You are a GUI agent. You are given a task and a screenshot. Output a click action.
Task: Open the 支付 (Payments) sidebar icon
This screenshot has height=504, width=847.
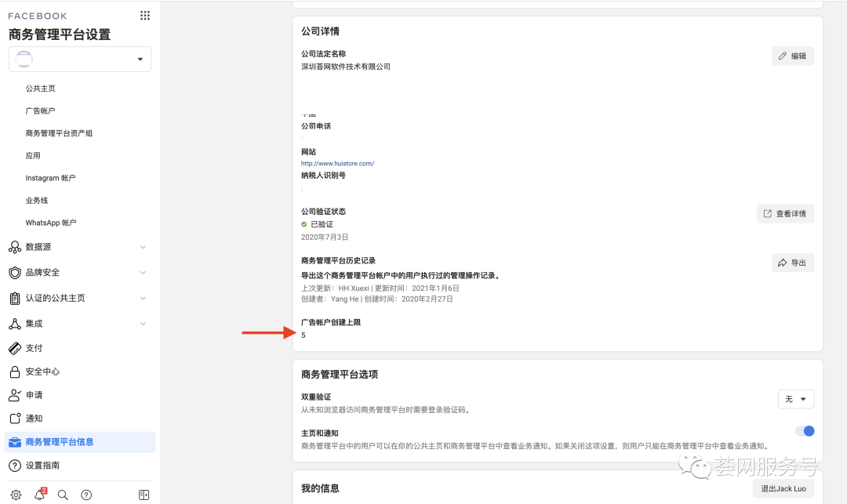point(14,348)
